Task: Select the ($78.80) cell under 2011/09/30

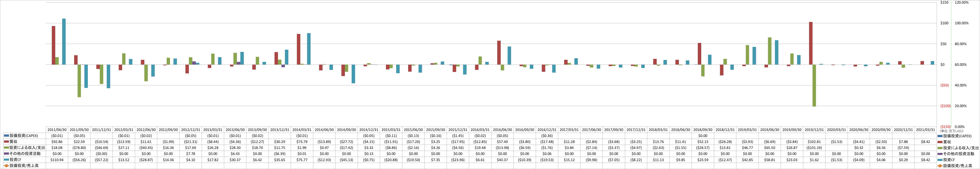Action: [x=79, y=148]
